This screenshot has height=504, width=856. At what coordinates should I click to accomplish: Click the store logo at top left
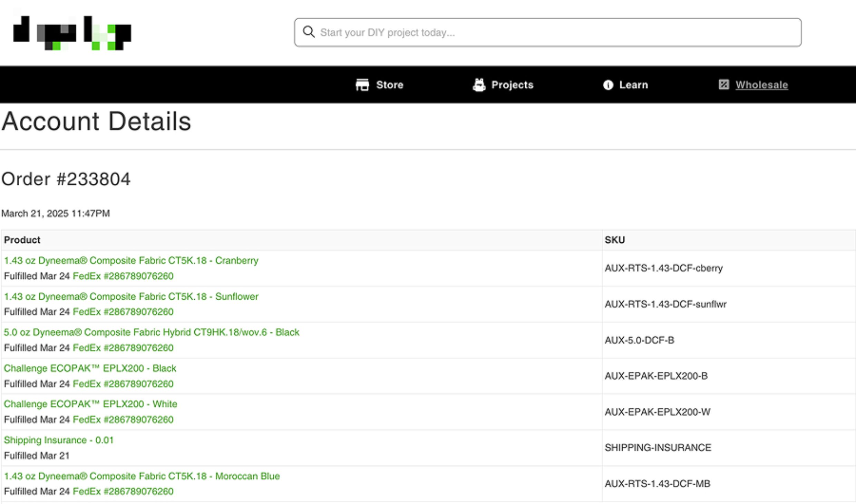point(72,33)
